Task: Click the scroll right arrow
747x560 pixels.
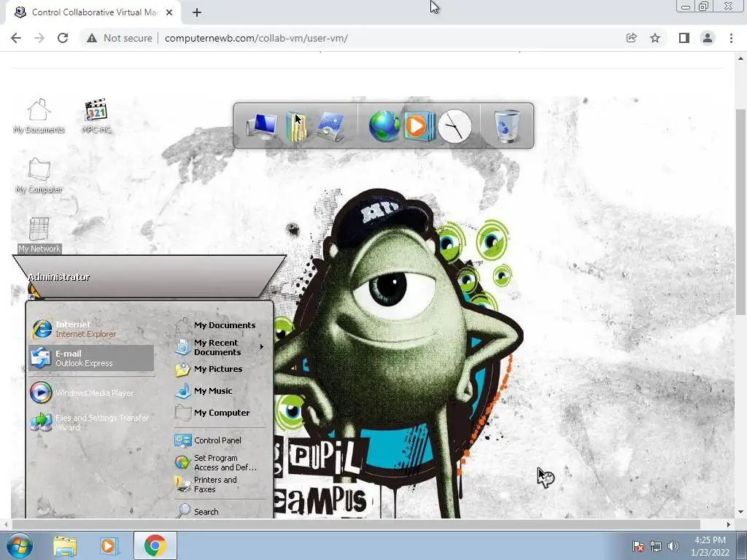Action: 729,525
